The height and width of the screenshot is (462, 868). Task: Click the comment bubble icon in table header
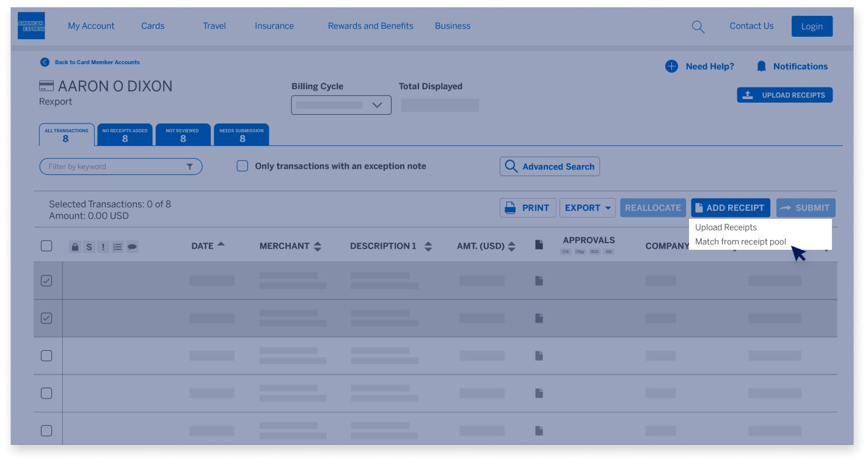point(131,246)
